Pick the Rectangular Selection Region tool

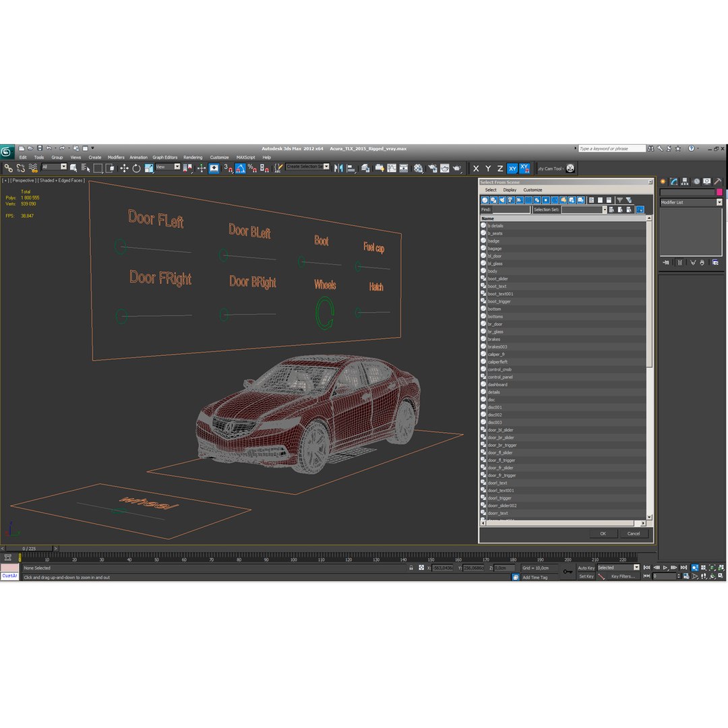[98, 168]
